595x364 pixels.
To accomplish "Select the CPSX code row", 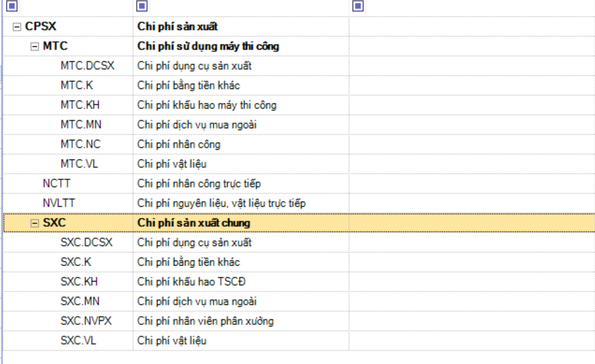I will (41, 27).
